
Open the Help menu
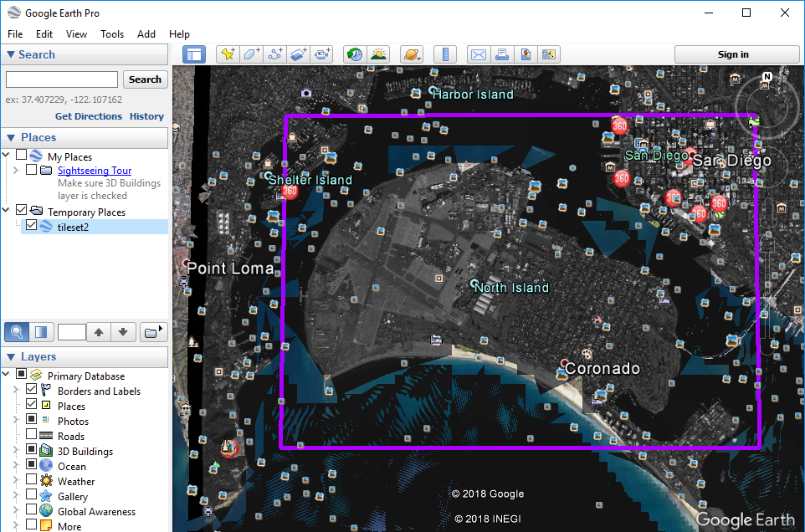click(x=179, y=33)
